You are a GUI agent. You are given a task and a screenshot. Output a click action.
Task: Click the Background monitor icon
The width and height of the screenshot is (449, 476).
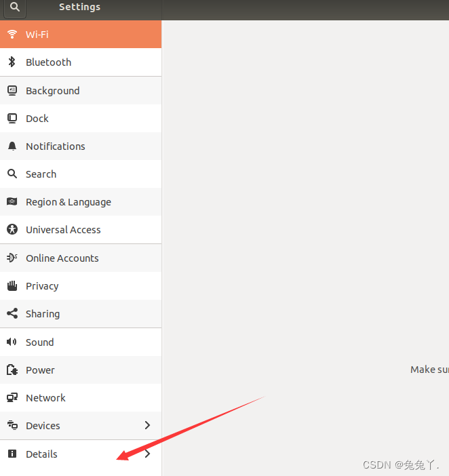(x=12, y=90)
